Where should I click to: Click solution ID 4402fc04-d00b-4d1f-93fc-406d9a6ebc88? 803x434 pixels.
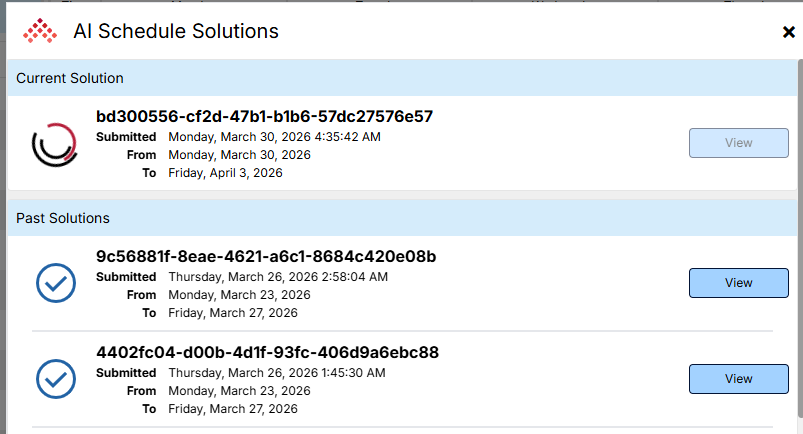click(268, 352)
